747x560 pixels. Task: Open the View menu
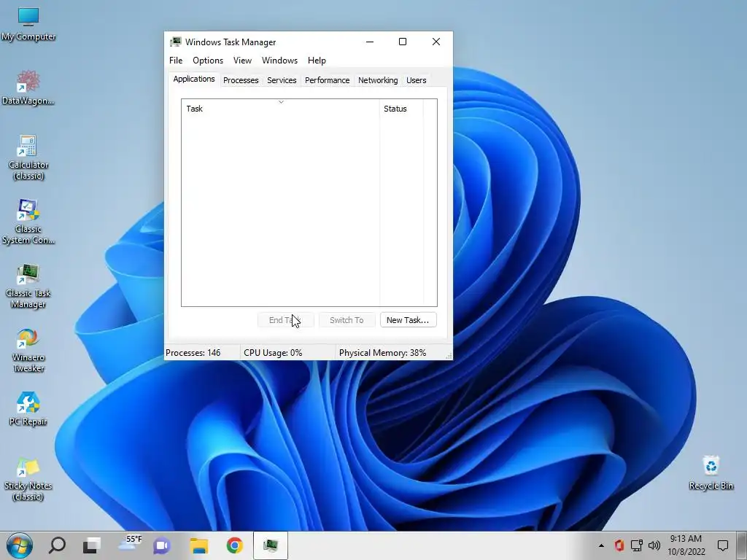[x=242, y=61]
